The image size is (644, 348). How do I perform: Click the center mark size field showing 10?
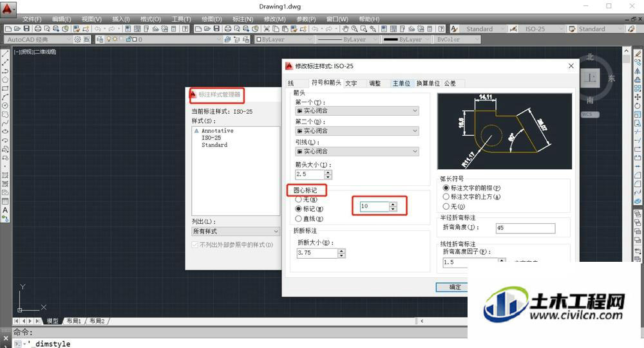(374, 206)
